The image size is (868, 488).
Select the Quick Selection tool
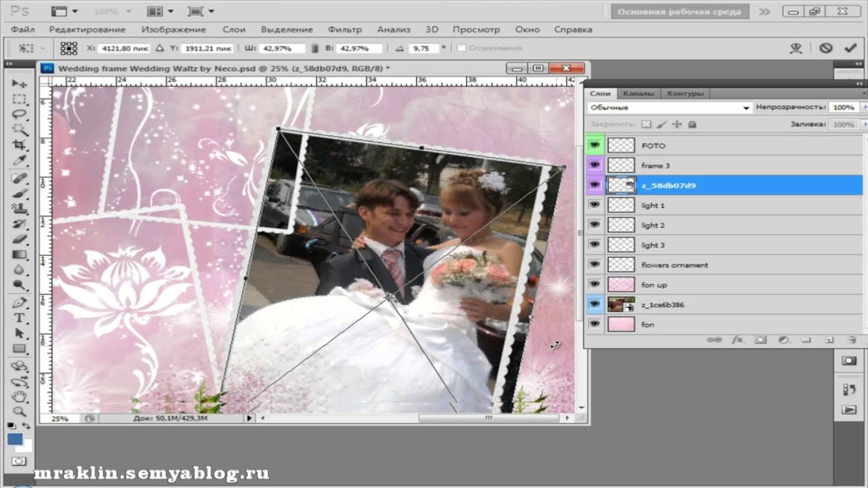[19, 129]
